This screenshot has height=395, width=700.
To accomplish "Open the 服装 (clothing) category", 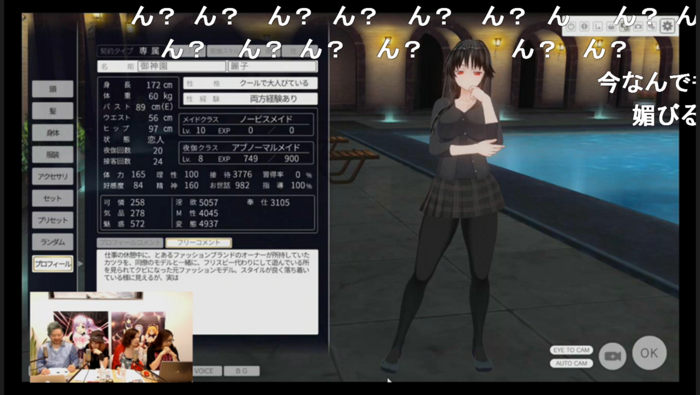I will pyautogui.click(x=53, y=154).
